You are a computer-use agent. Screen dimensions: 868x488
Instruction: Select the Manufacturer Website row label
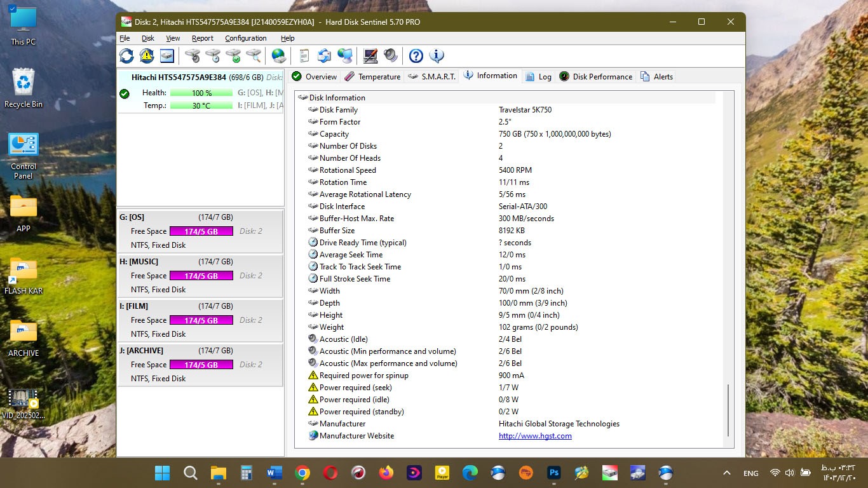[356, 436]
